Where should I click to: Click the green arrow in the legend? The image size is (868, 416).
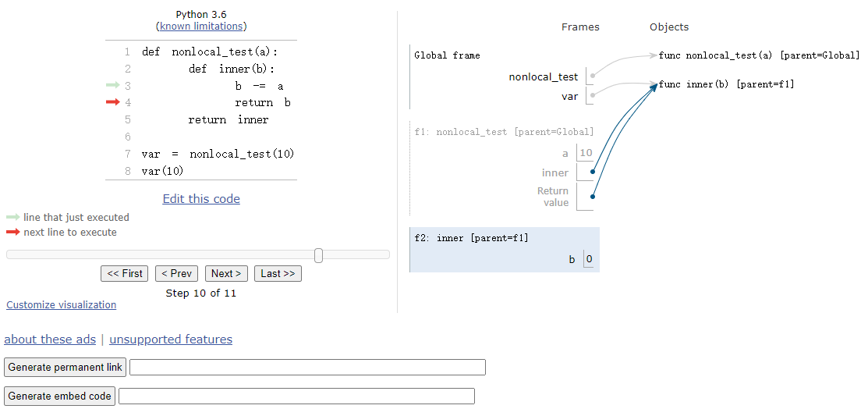click(x=12, y=217)
